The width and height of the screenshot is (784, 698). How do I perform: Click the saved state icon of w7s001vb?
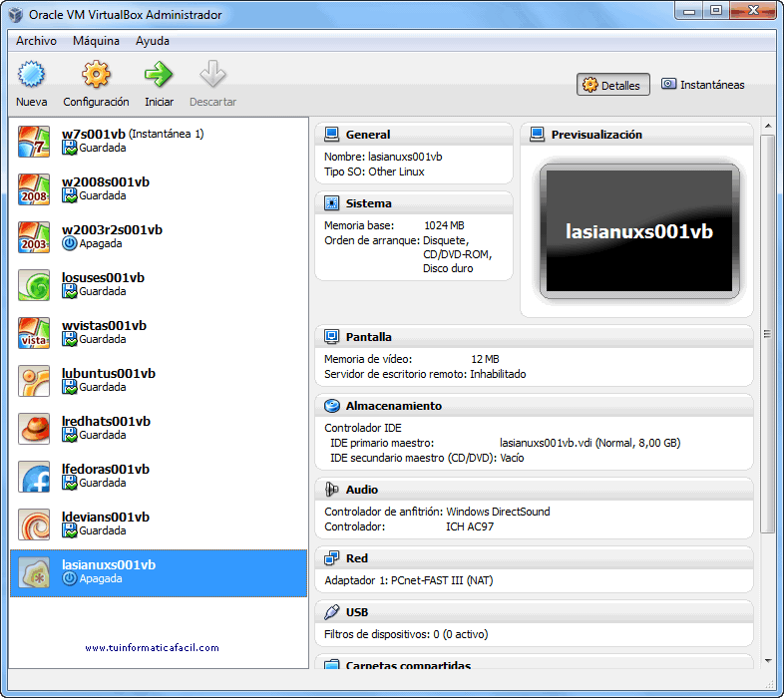coord(70,148)
